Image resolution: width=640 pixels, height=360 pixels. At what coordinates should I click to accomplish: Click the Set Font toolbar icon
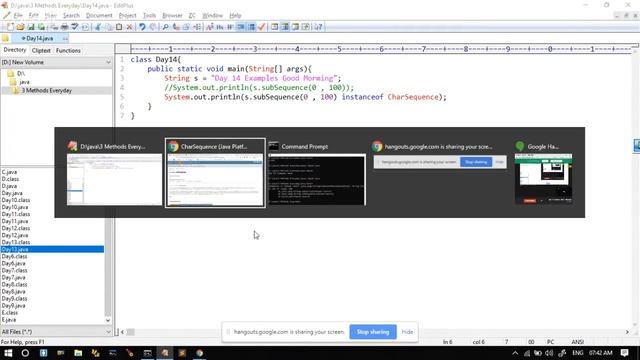[210, 27]
